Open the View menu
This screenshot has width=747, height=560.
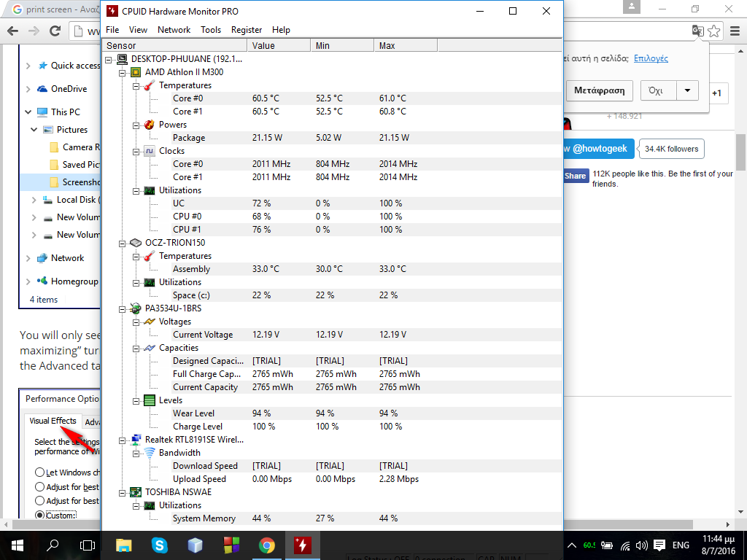point(138,29)
